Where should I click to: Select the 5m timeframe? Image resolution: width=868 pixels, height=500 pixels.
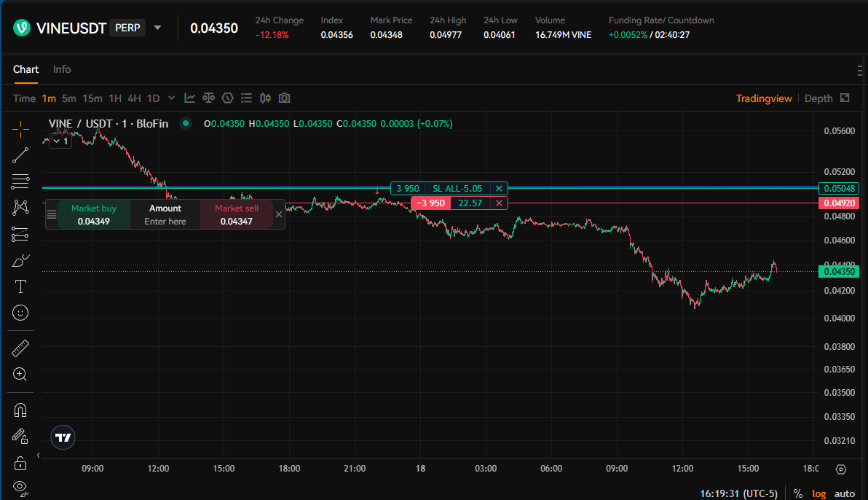point(69,98)
